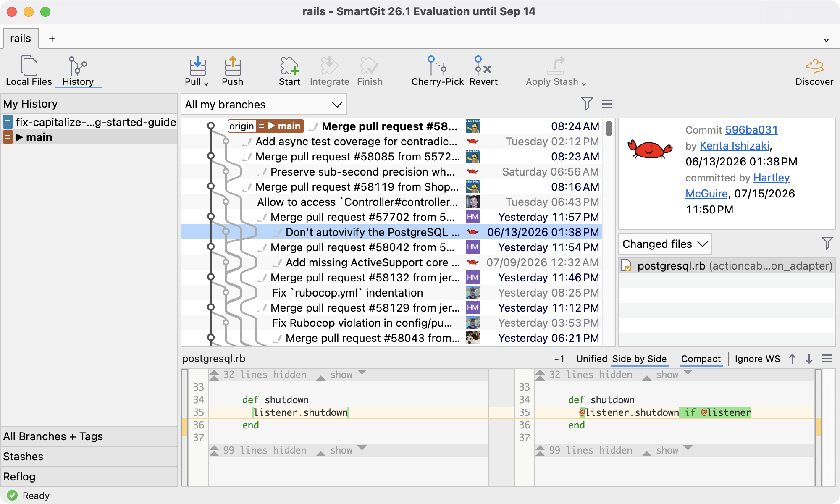The height and width of the screenshot is (504, 840).
Task: Select commit 'Fix Rubocop violation in config/pu...'
Action: (391, 323)
